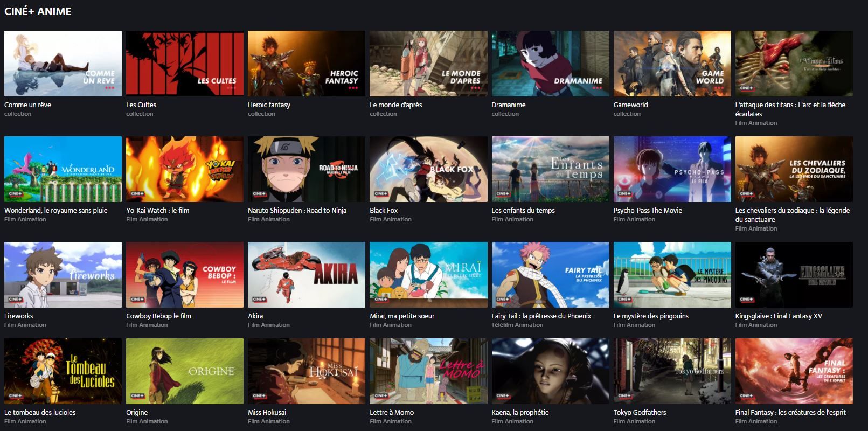Select Les Enfants du Temps thumbnail
868x431 pixels.
click(x=550, y=169)
